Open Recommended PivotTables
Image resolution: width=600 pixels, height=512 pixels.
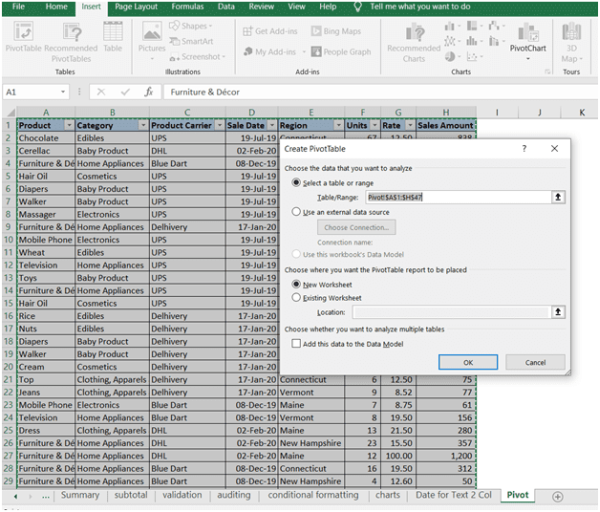(x=71, y=40)
